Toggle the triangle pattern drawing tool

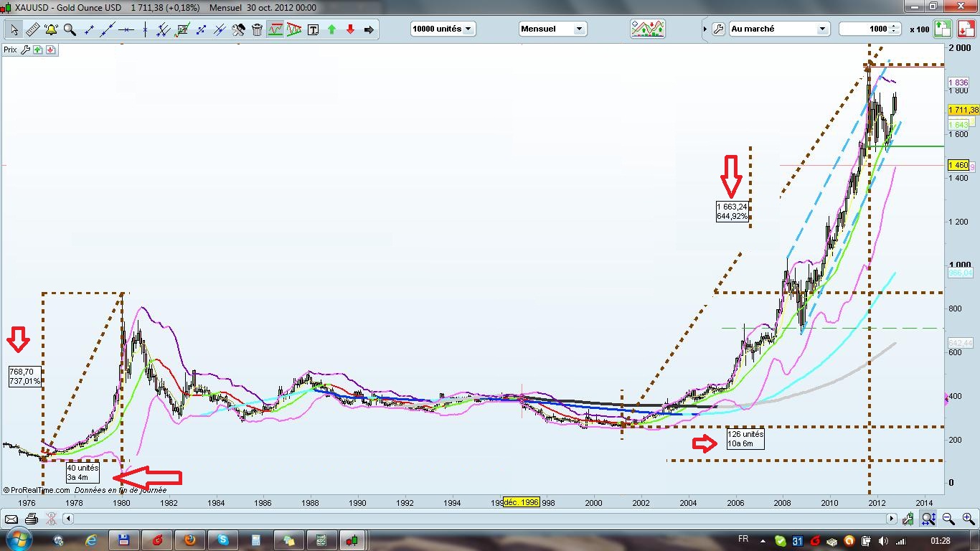coord(294,29)
